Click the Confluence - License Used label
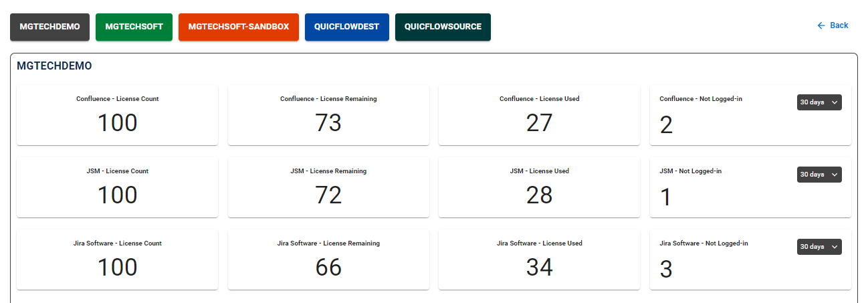The width and height of the screenshot is (868, 303). [x=540, y=99]
